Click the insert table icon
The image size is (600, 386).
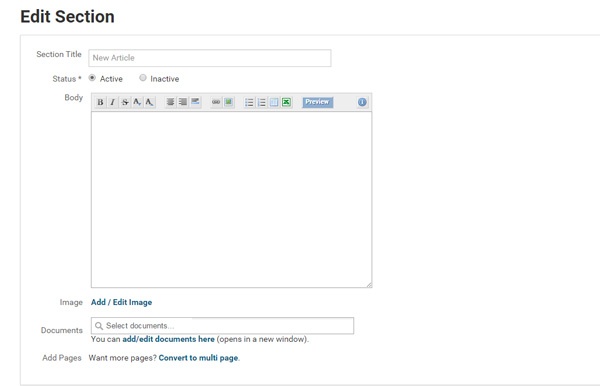point(274,102)
